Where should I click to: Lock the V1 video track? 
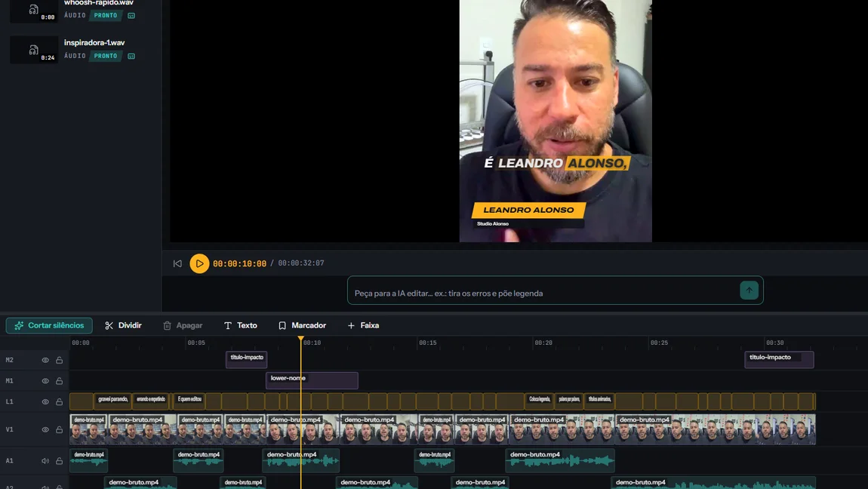tap(59, 430)
